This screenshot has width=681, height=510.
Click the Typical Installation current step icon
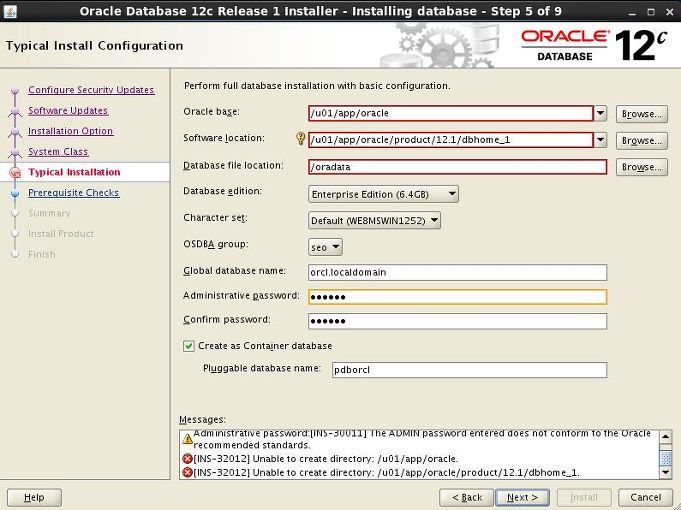pos(15,172)
